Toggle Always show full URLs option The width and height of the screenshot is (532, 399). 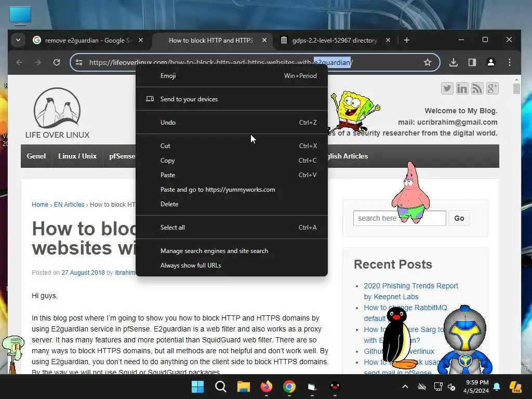pyautogui.click(x=232, y=265)
